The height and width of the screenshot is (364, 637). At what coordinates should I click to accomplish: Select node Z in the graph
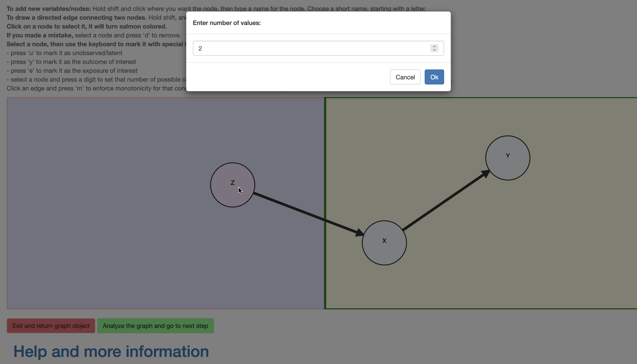click(232, 185)
